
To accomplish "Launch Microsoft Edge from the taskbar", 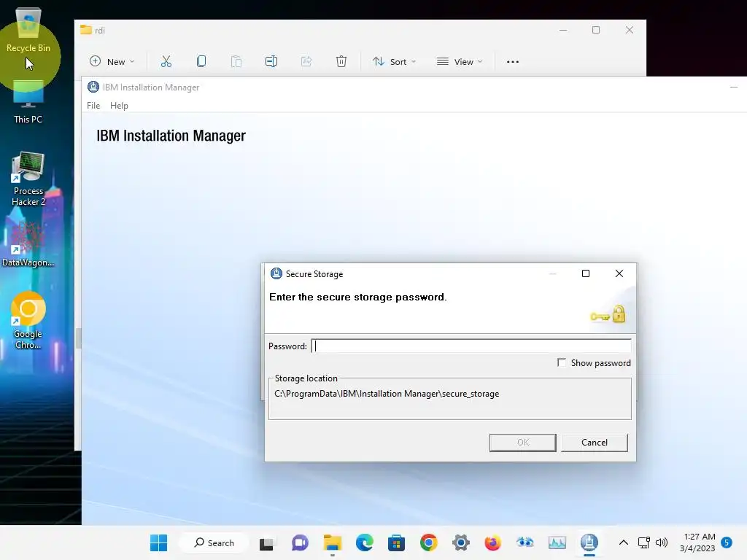I will click(365, 542).
